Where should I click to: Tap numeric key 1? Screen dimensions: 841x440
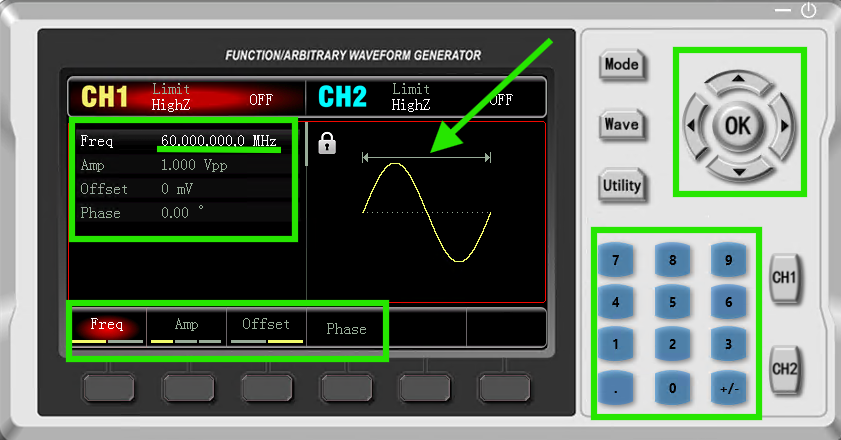(x=615, y=344)
